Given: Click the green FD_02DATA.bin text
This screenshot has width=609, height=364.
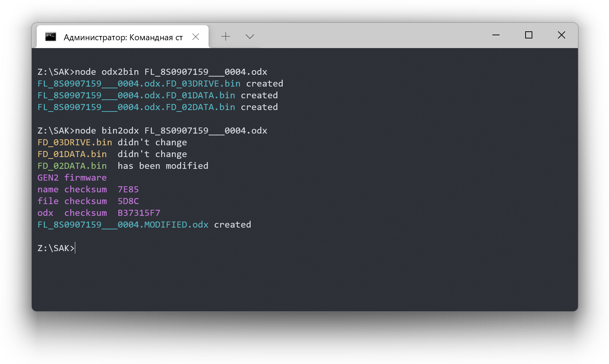Looking at the screenshot, I should click(72, 166).
